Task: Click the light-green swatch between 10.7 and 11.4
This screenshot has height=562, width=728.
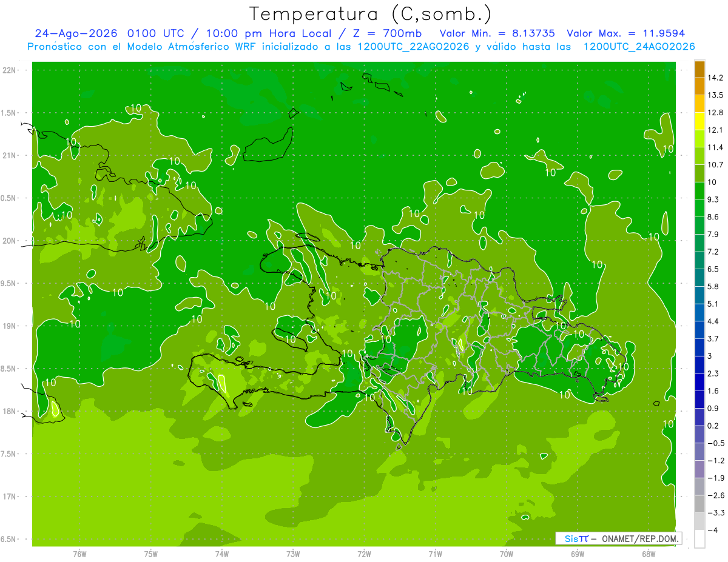Action: click(x=699, y=156)
